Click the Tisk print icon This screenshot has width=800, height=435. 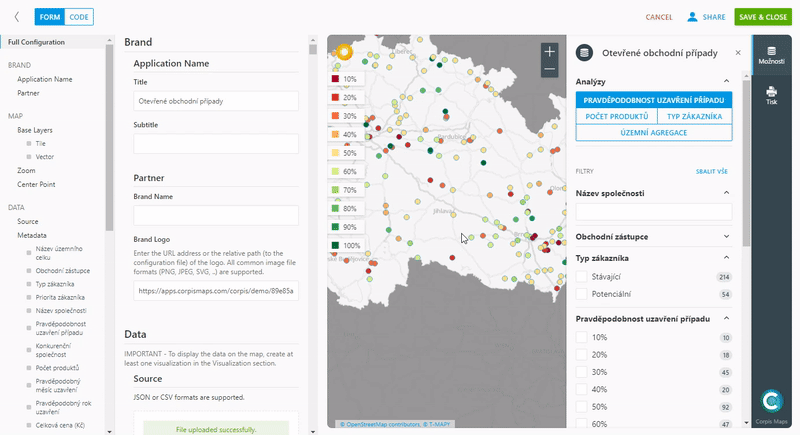pos(771,95)
